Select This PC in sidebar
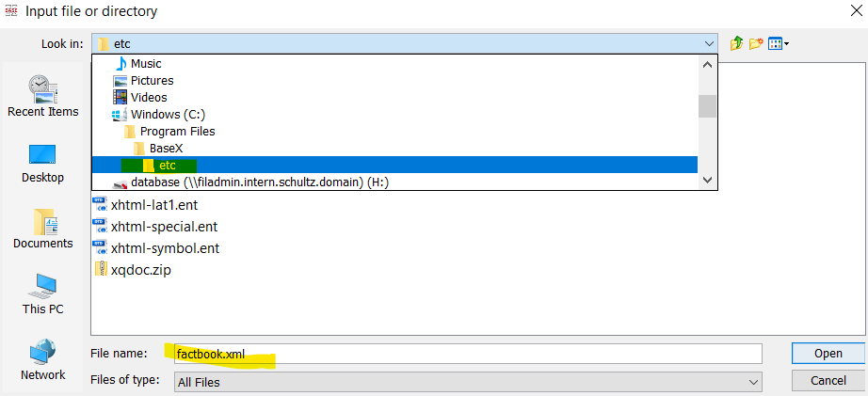This screenshot has height=396, width=868. click(43, 294)
